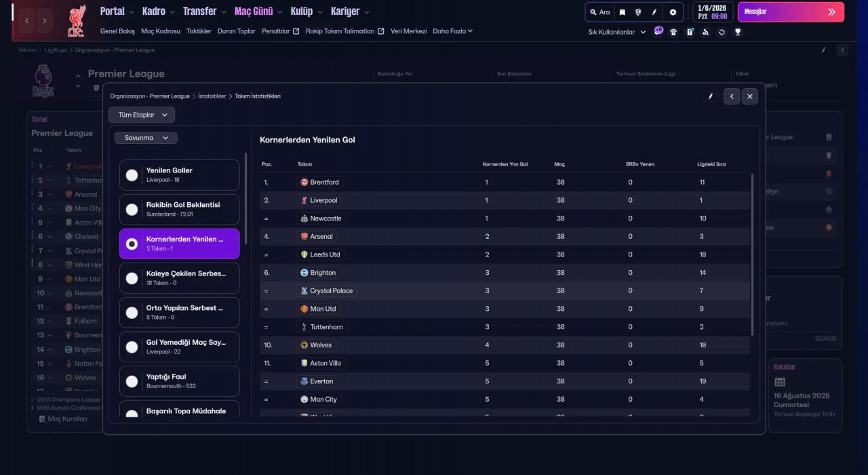Open the Liverpool club crest logo

(77, 21)
